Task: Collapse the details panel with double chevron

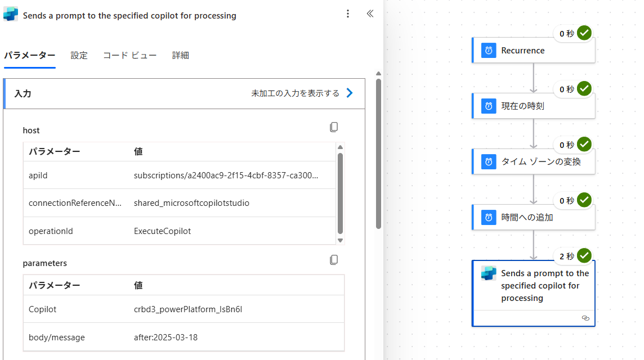Action: 370,14
